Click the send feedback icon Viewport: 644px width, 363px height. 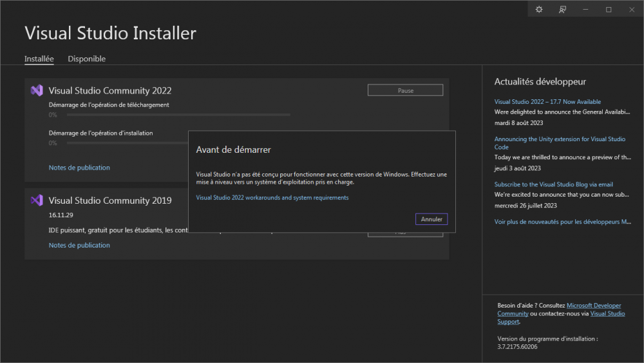click(562, 10)
